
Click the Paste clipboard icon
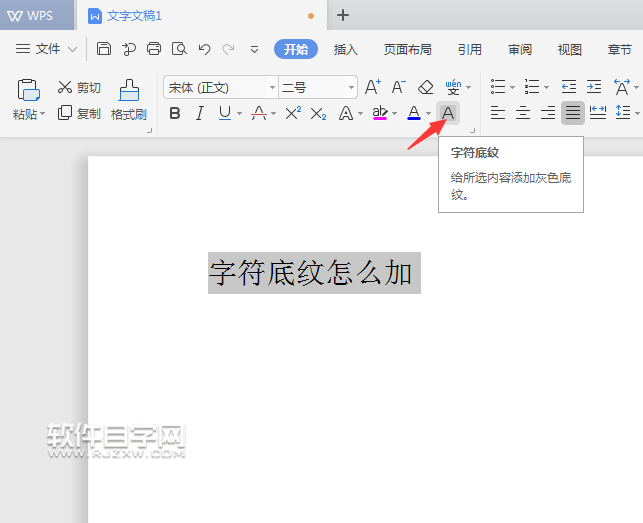[28, 90]
